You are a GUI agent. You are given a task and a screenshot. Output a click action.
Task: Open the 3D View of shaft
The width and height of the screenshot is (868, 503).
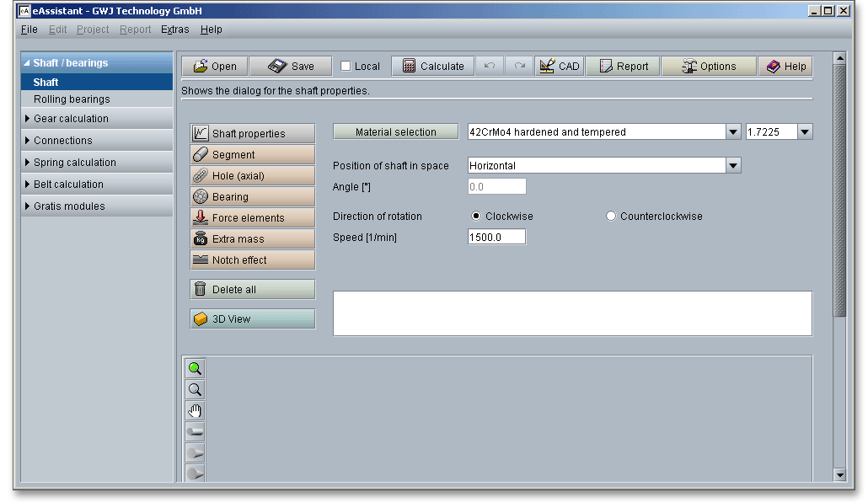(x=252, y=319)
